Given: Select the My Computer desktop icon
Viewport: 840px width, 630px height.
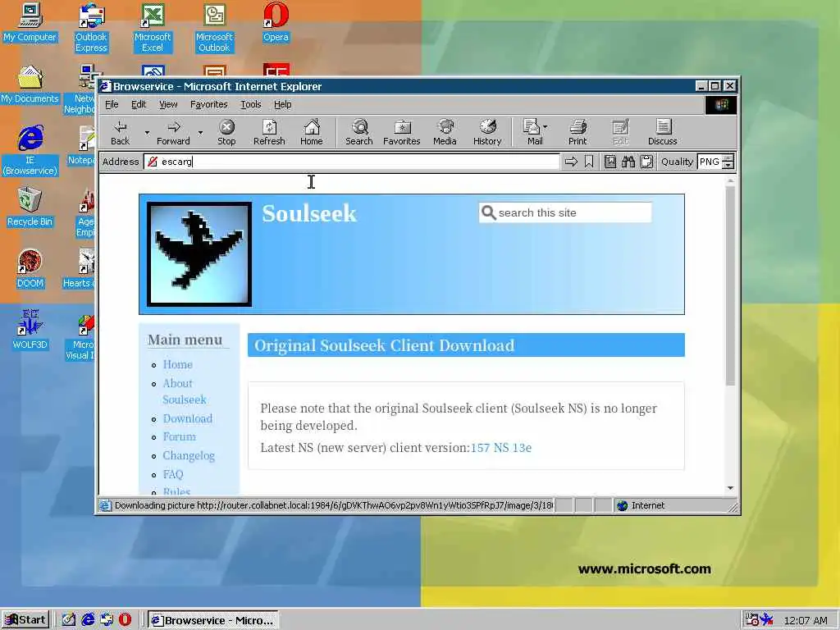Looking at the screenshot, I should click(x=30, y=23).
